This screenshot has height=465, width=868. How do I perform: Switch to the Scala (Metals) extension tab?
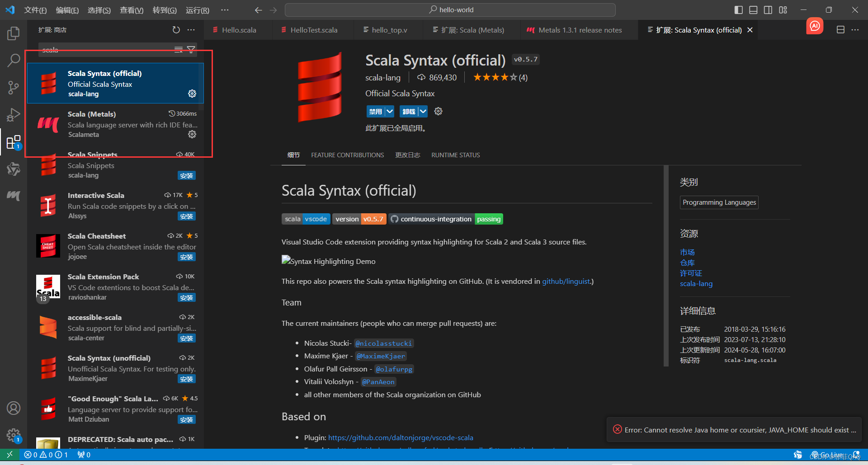(x=472, y=30)
